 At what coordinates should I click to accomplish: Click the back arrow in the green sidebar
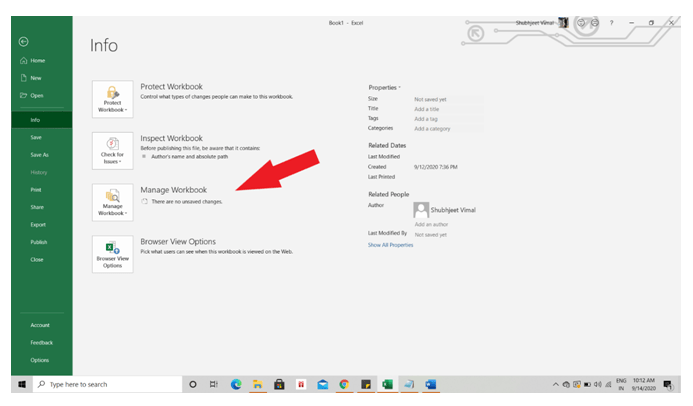(23, 41)
